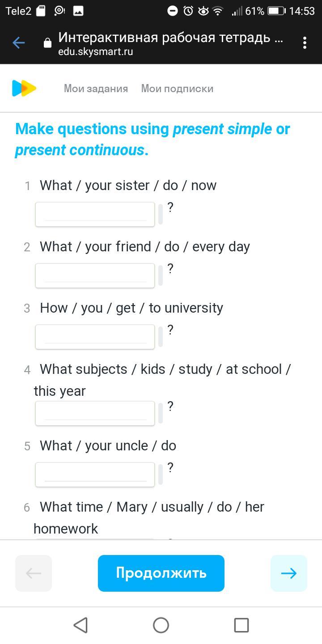Tap the image notification icon in status bar
The height and width of the screenshot is (644, 322).
tap(78, 11)
